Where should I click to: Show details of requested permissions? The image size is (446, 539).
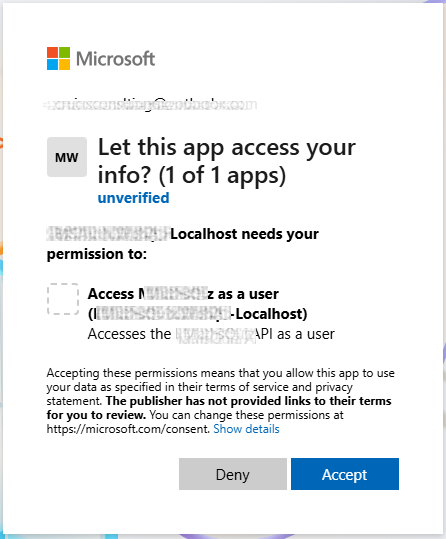[246, 429]
